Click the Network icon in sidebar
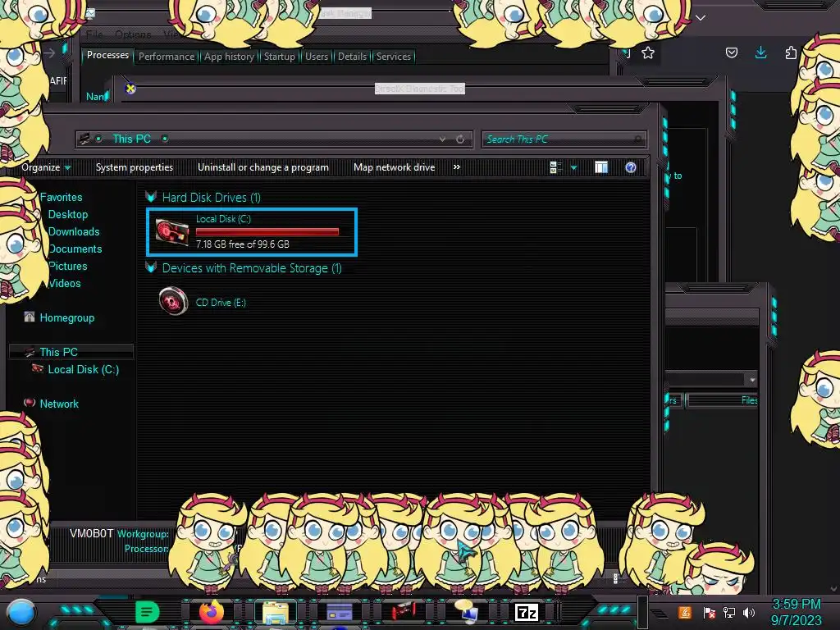This screenshot has height=630, width=840. point(30,403)
